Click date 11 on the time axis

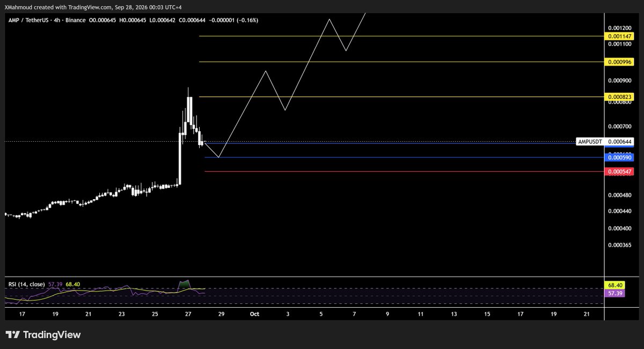421,314
